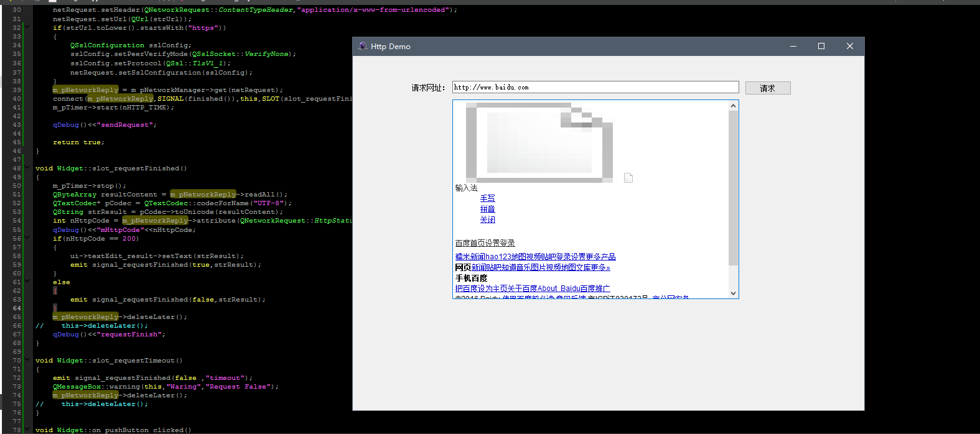Image resolution: width=980 pixels, height=434 pixels.
Task: Click line number 64 in the editor gutter
Action: pyautogui.click(x=17, y=308)
